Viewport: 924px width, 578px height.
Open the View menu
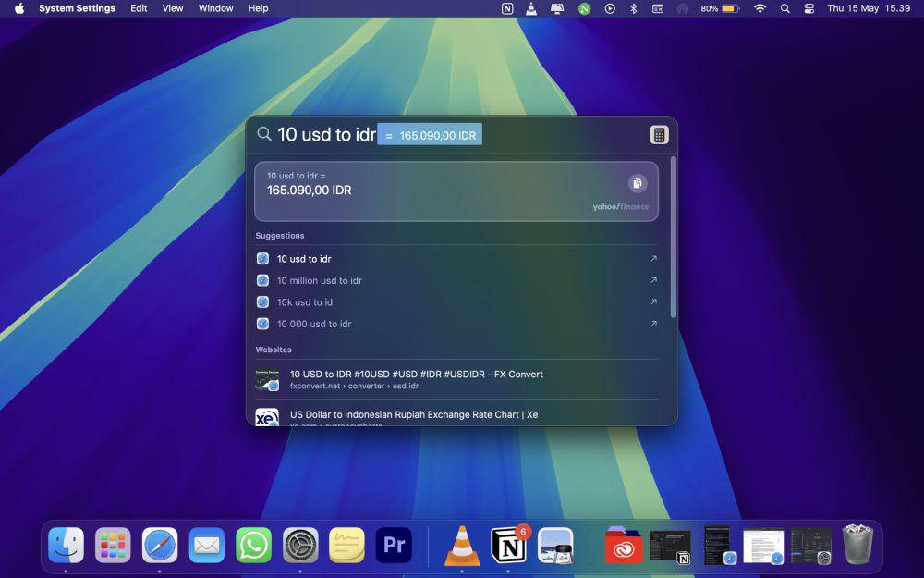point(173,8)
